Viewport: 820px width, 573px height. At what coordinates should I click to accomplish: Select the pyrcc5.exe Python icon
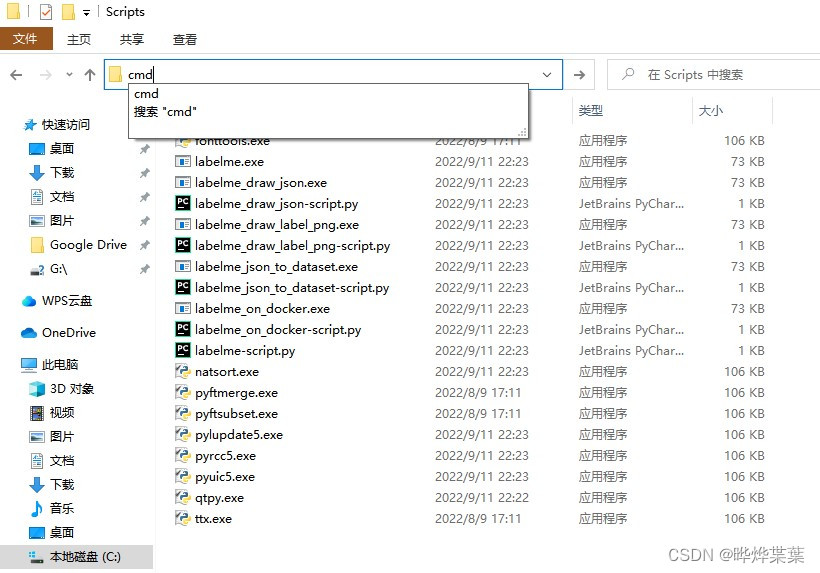pyautogui.click(x=183, y=455)
